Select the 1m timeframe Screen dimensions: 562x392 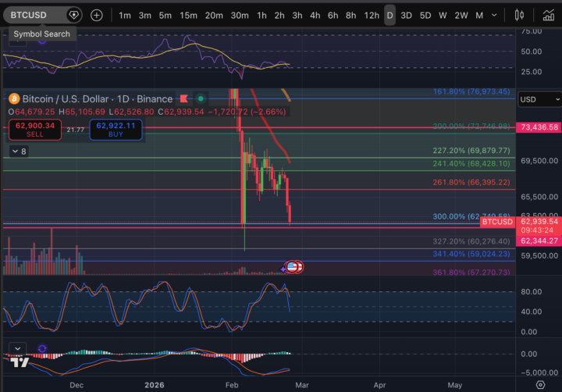point(125,16)
